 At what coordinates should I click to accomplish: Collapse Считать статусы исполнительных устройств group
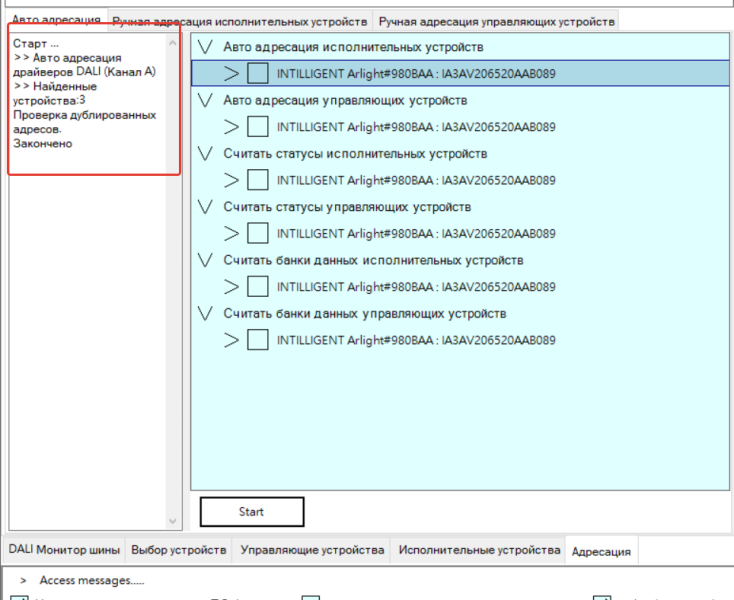pyautogui.click(x=205, y=154)
